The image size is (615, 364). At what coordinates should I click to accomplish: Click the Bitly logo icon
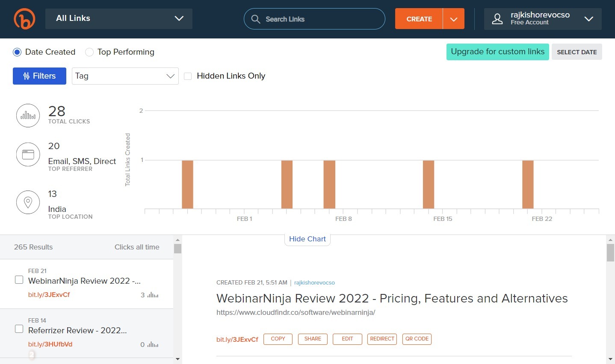(x=24, y=19)
